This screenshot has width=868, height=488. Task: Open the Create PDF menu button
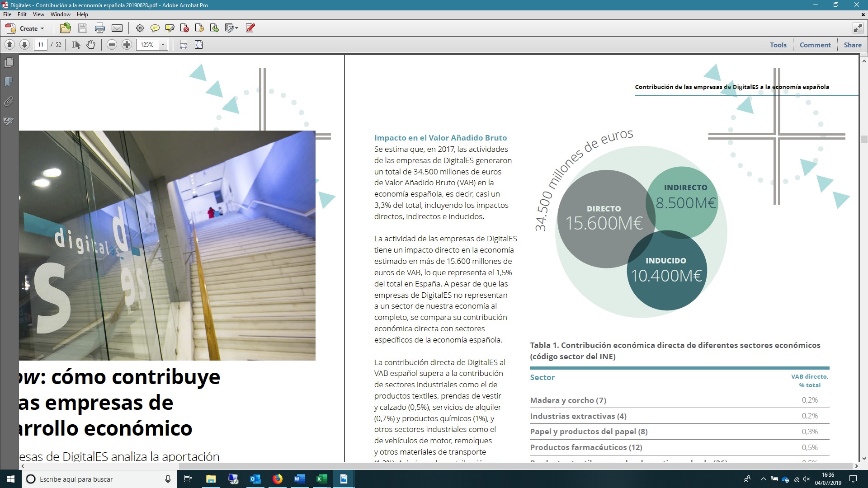click(x=25, y=28)
